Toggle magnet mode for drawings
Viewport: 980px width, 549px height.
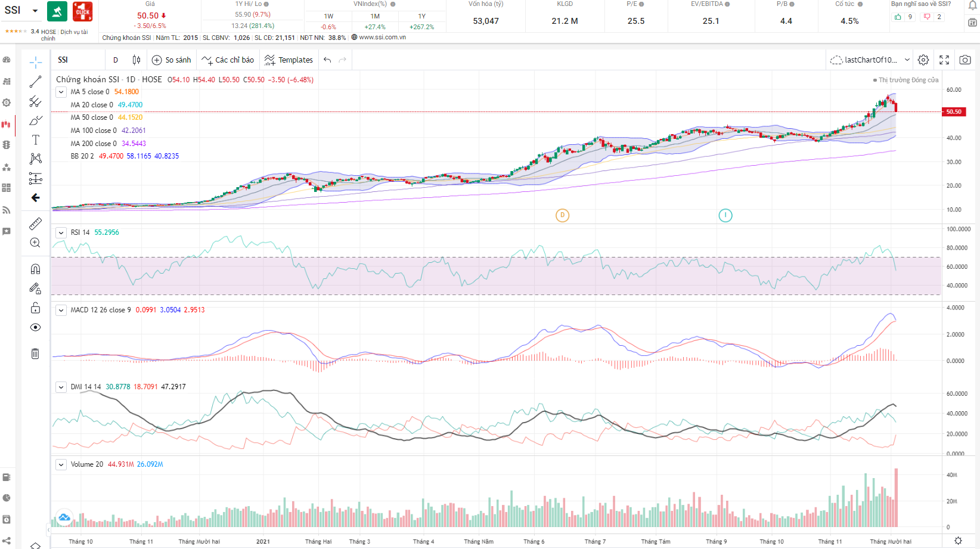(x=36, y=269)
